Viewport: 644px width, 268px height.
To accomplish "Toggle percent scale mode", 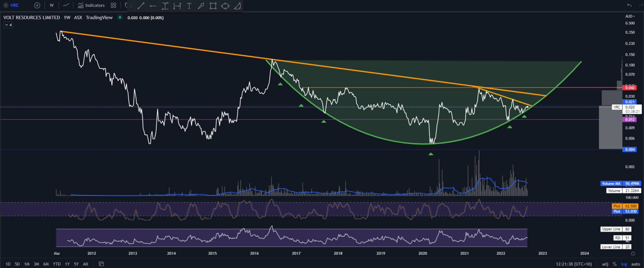I will (x=615, y=264).
